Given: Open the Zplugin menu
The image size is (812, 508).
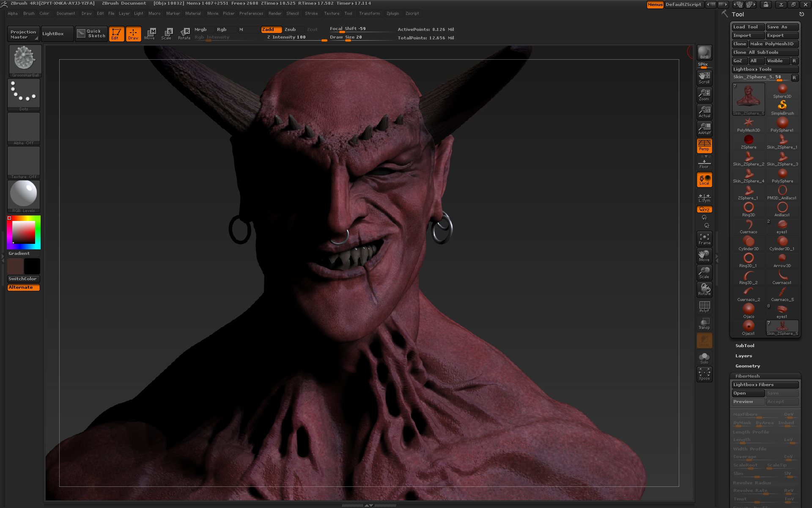Looking at the screenshot, I should pyautogui.click(x=392, y=14).
